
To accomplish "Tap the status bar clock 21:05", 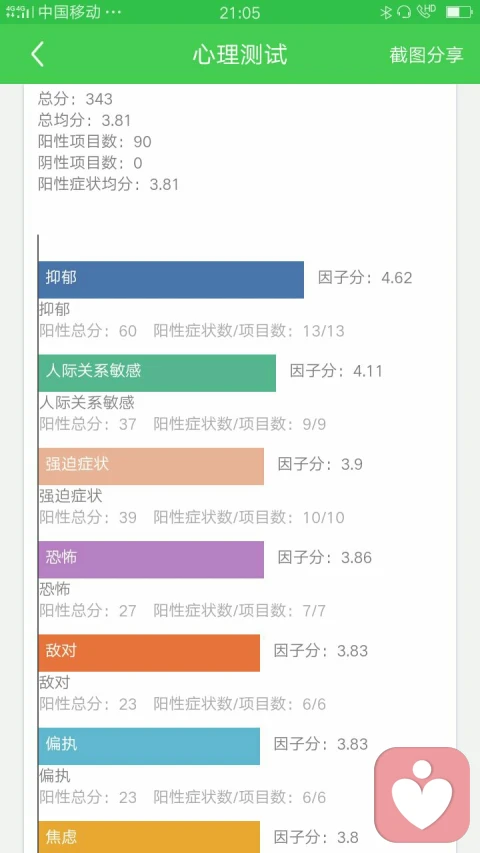I will tap(240, 13).
